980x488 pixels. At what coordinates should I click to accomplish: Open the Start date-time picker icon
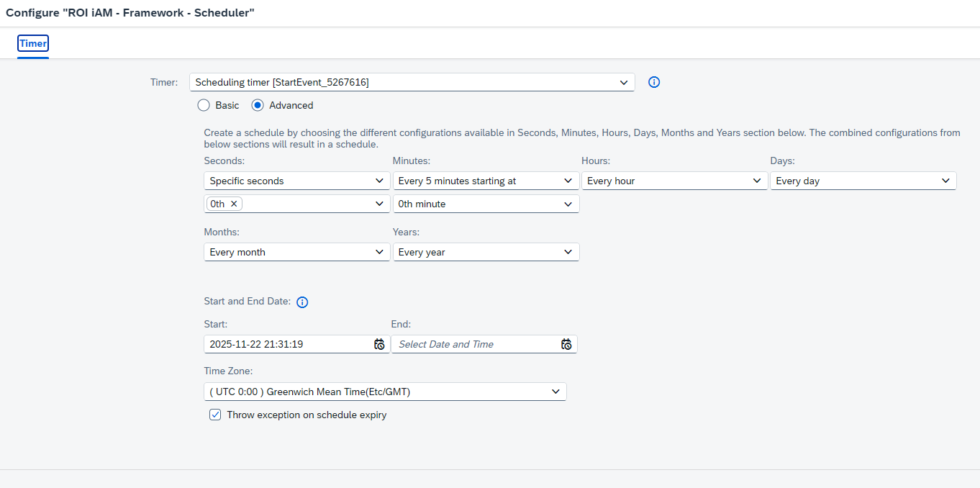pyautogui.click(x=379, y=344)
